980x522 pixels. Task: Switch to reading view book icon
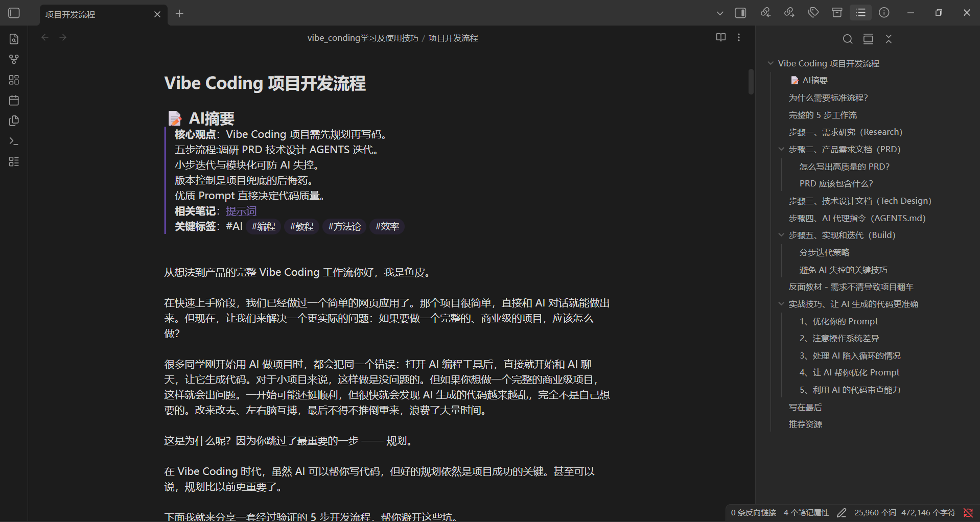721,37
